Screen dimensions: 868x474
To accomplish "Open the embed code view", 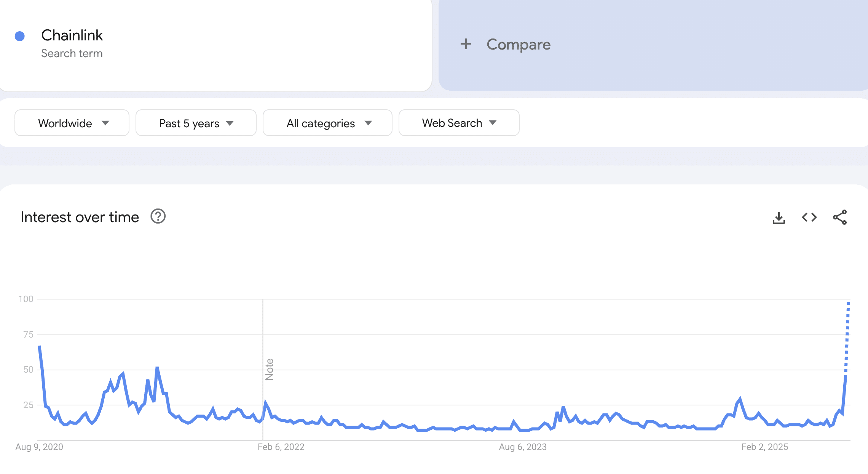I will pos(809,217).
